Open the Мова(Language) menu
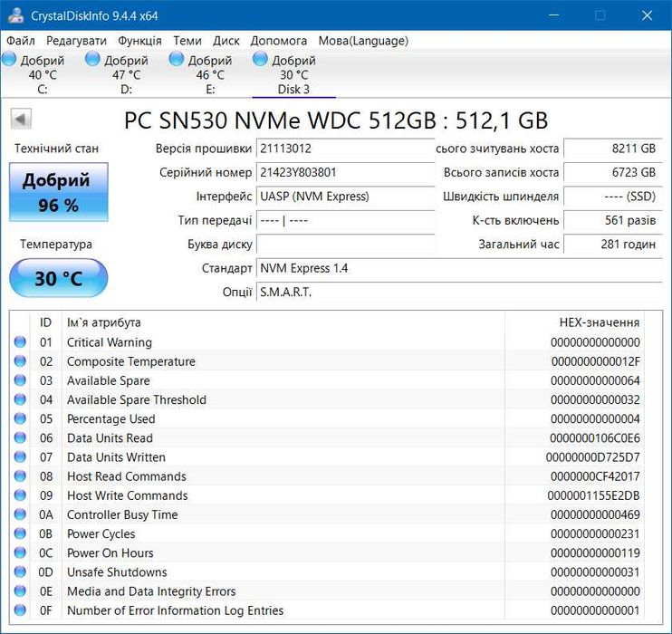 click(363, 41)
